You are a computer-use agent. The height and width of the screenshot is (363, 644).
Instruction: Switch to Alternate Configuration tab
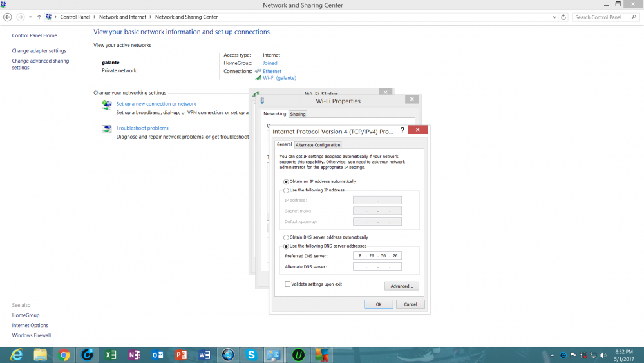click(x=318, y=145)
